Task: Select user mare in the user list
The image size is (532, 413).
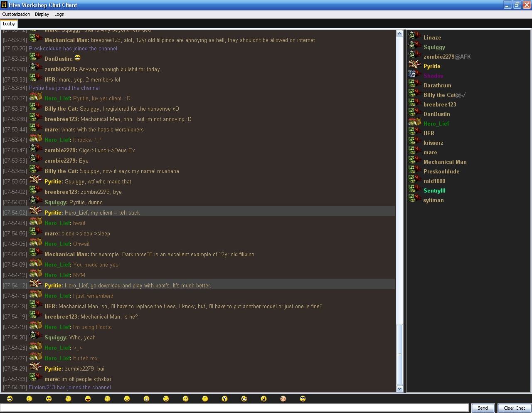Action: point(430,152)
